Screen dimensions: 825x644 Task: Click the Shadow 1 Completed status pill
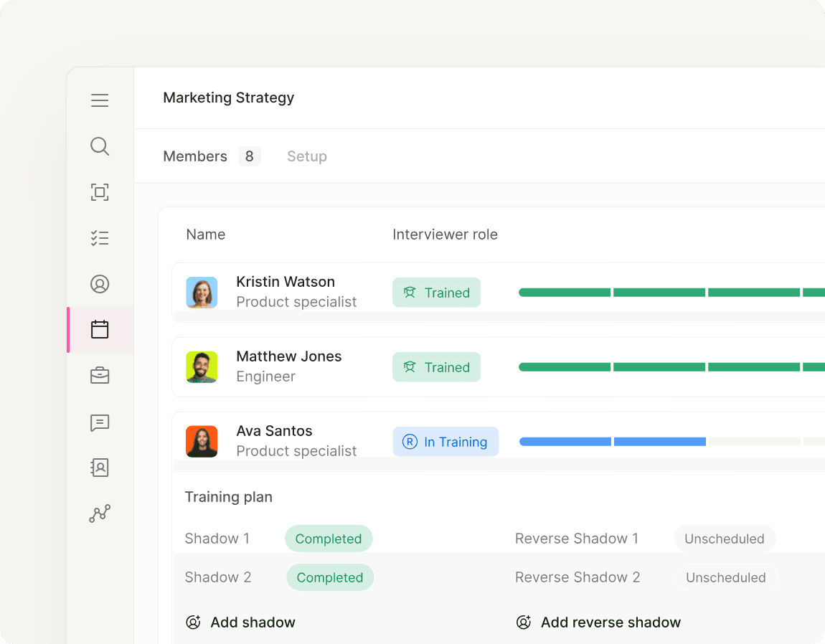pyautogui.click(x=329, y=539)
